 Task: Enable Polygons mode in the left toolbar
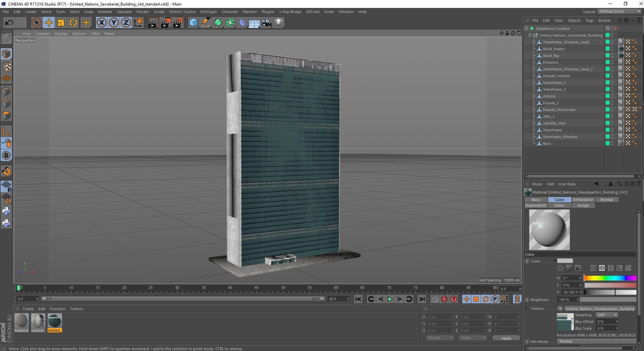click(x=6, y=116)
